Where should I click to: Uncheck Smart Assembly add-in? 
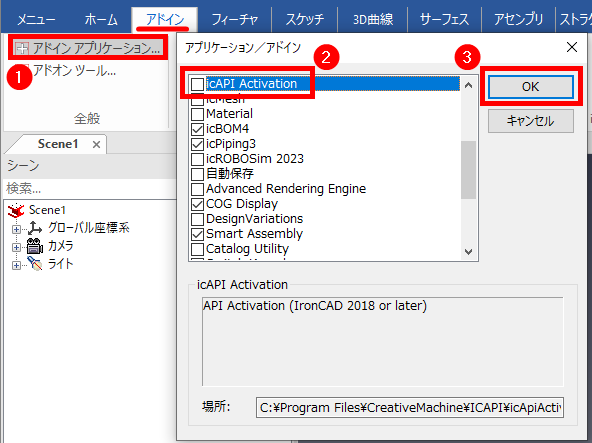coord(197,234)
